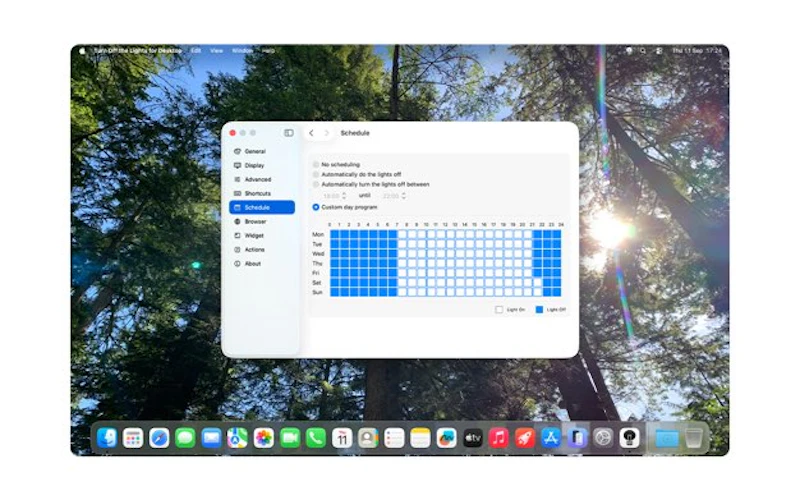Open iPhone Mirroring from the Dock
Screen dimensions: 800x500
[577, 438]
